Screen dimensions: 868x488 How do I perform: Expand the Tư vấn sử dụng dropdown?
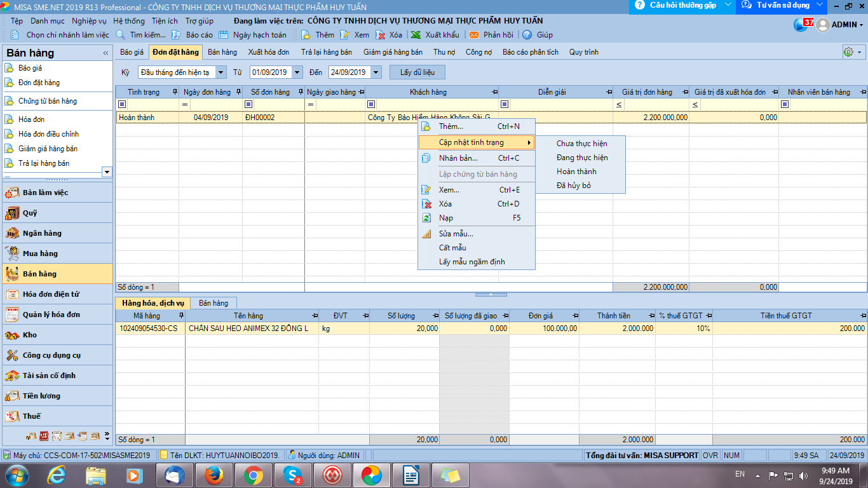point(820,5)
